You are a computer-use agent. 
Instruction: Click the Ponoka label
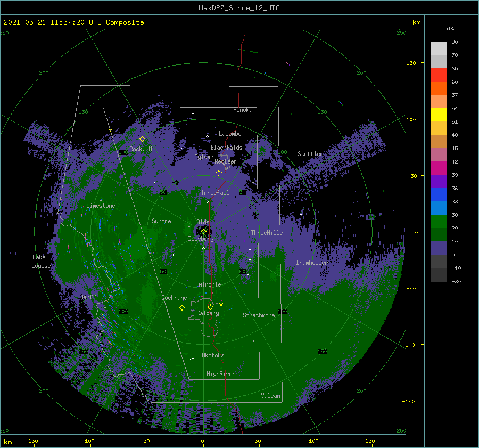point(243,110)
